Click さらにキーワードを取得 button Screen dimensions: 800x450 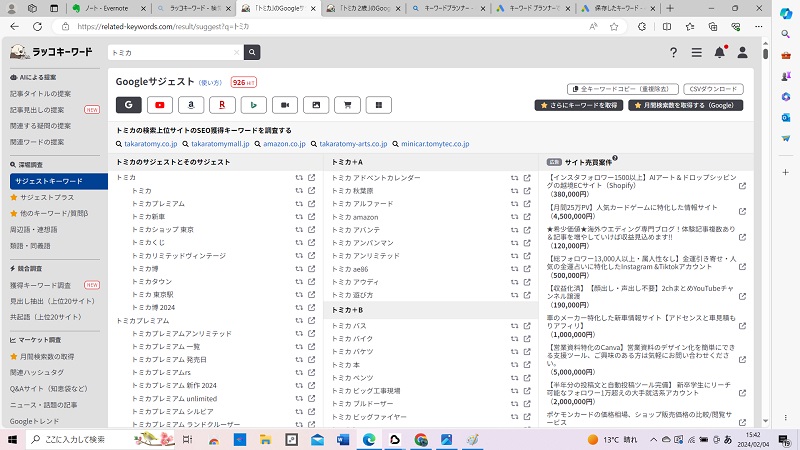tap(579, 105)
